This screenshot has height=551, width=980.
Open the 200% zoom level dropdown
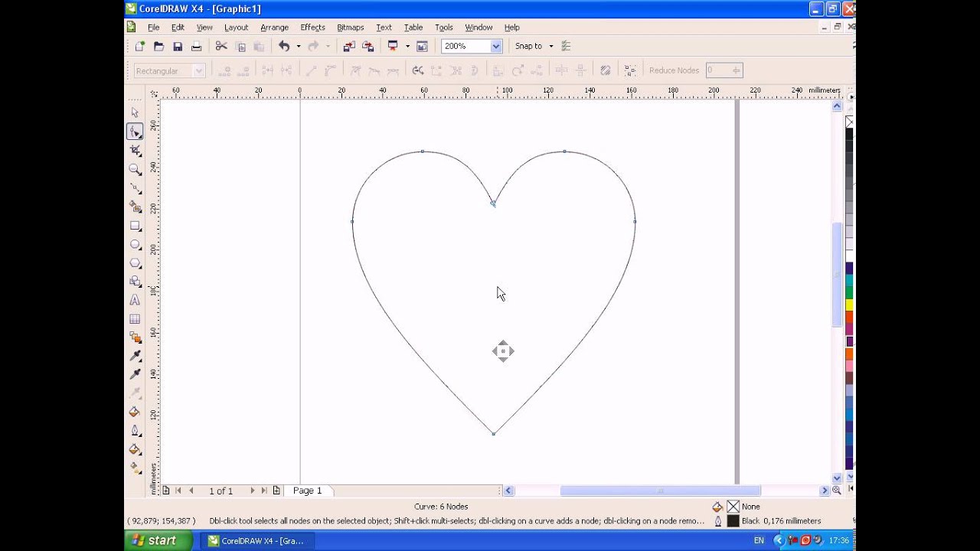496,46
